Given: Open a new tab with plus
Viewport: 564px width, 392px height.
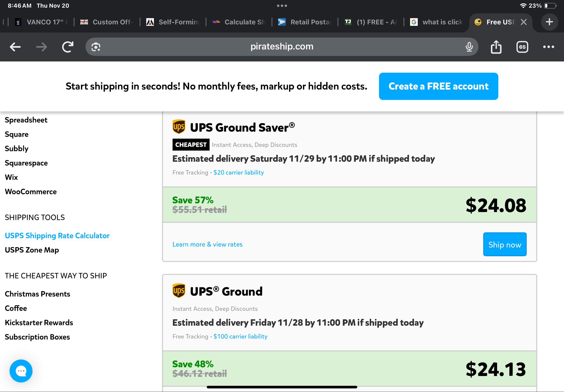Looking at the screenshot, I should pyautogui.click(x=549, y=22).
